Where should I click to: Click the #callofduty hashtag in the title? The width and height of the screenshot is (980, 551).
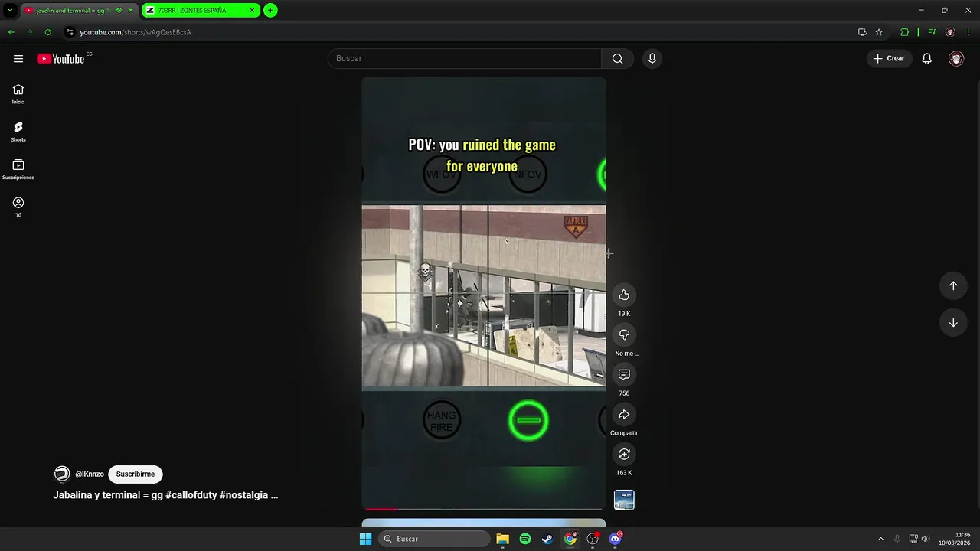tap(191, 495)
